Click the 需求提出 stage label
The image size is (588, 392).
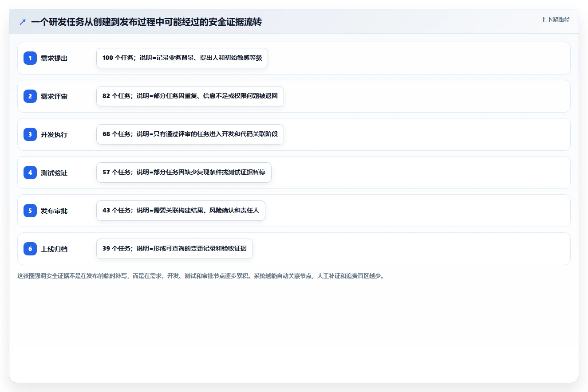(54, 58)
